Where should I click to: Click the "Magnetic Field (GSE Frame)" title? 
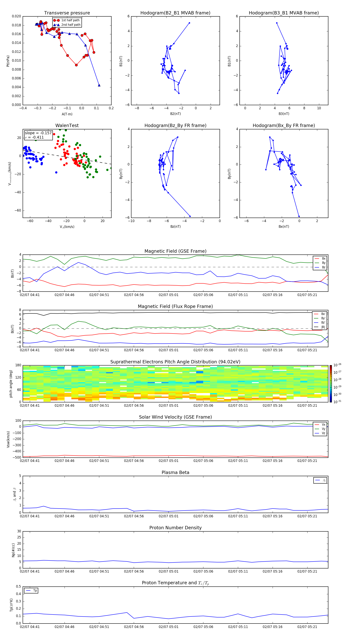(175, 251)
